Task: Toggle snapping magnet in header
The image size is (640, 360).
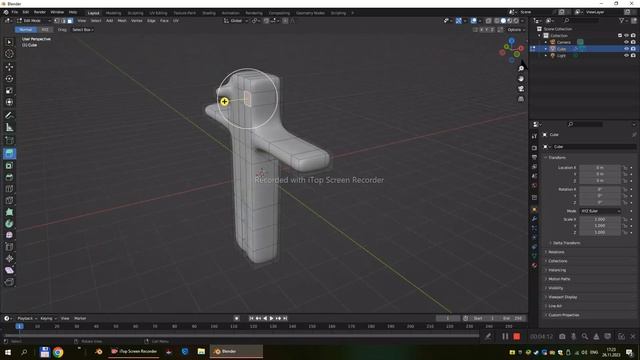Action: point(266,20)
